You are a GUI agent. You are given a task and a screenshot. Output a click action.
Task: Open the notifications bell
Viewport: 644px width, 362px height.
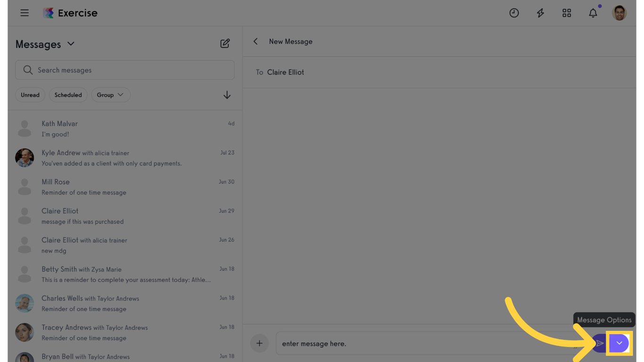pyautogui.click(x=593, y=13)
